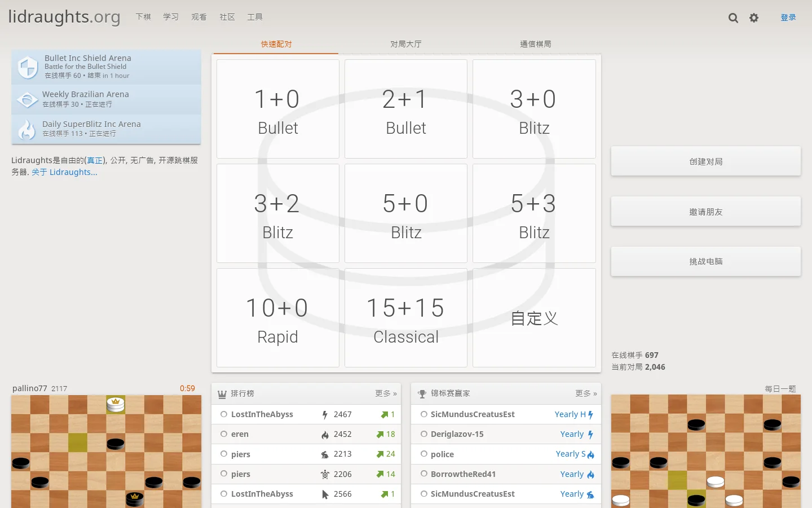812x508 pixels.
Task: Open player police profile
Action: pyautogui.click(x=442, y=454)
